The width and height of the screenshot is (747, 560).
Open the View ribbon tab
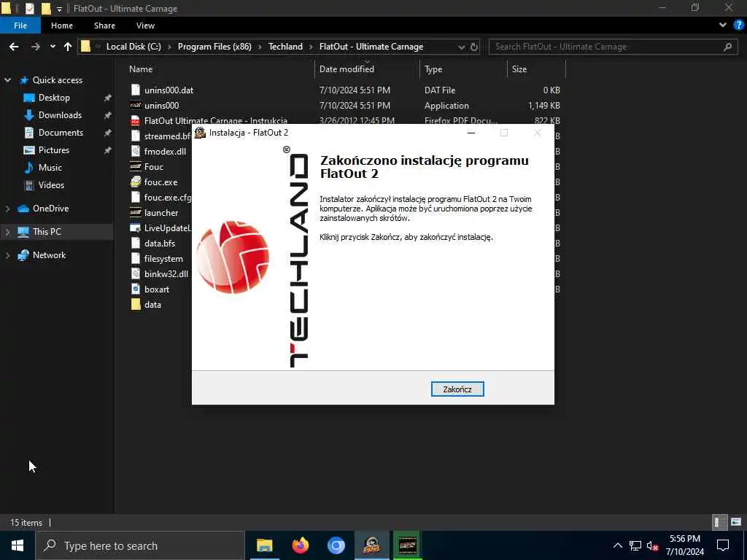(x=145, y=26)
